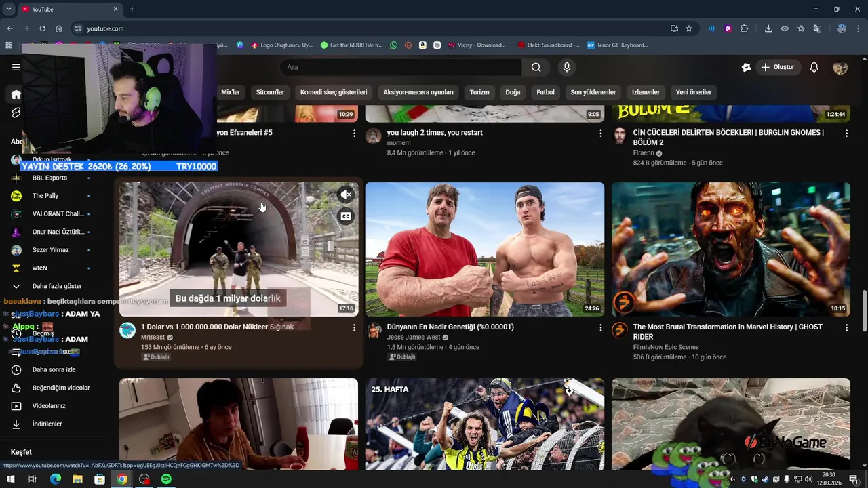Open Tenor GIF Keyboard bookmark
This screenshot has height=488, width=868.
(617, 45)
